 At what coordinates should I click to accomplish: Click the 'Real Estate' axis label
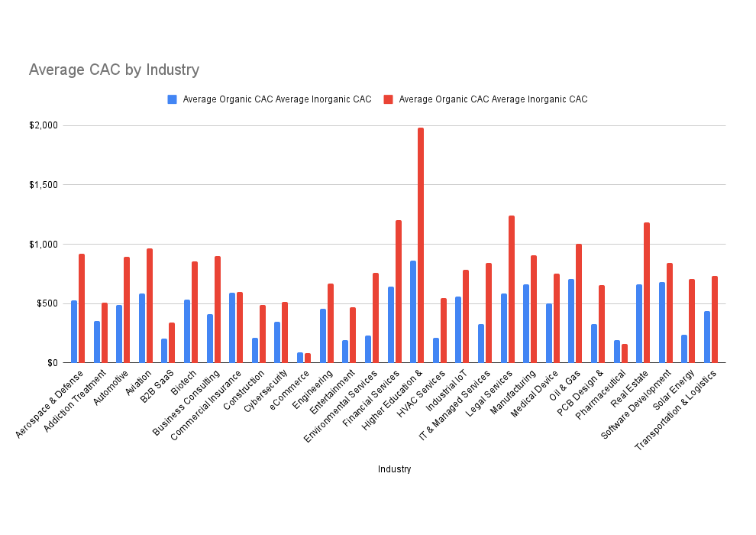(630, 389)
